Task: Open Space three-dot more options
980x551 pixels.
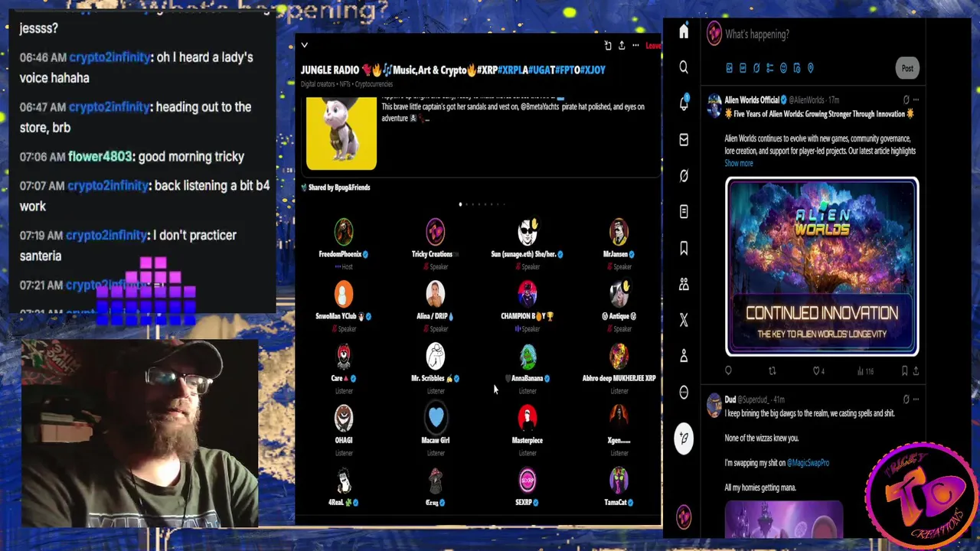Action: (635, 45)
